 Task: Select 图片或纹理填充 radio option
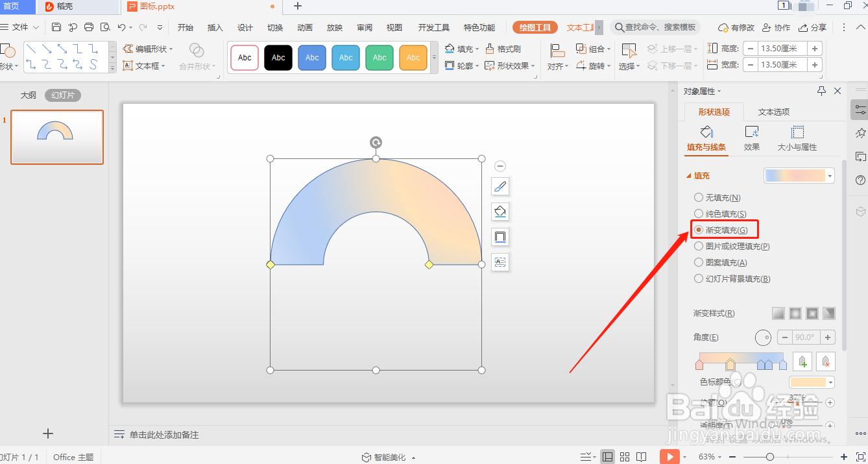[x=732, y=246]
